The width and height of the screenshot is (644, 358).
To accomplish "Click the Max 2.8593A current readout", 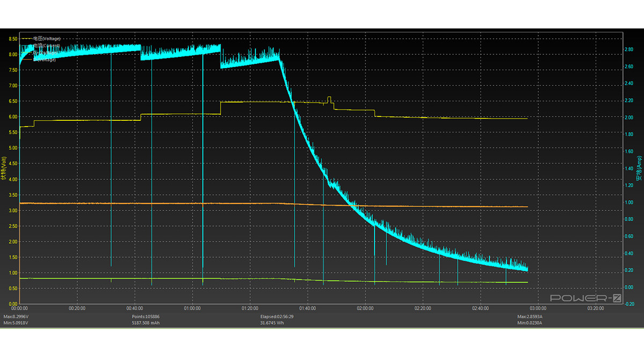I will click(x=531, y=317).
